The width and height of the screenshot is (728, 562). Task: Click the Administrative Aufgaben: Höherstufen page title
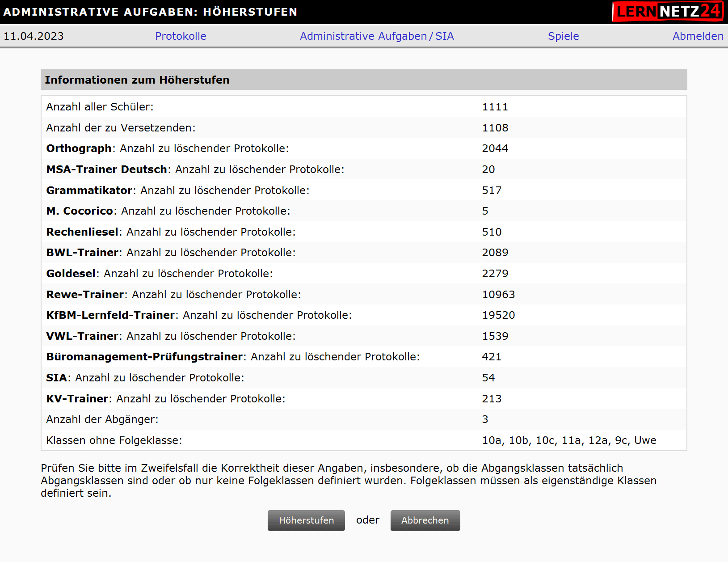(150, 12)
